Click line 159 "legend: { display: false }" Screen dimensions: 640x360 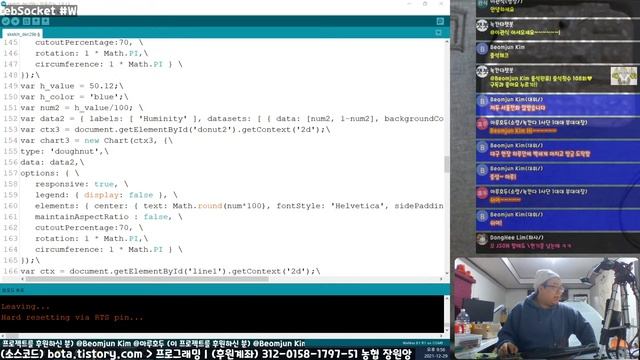click(x=106, y=195)
